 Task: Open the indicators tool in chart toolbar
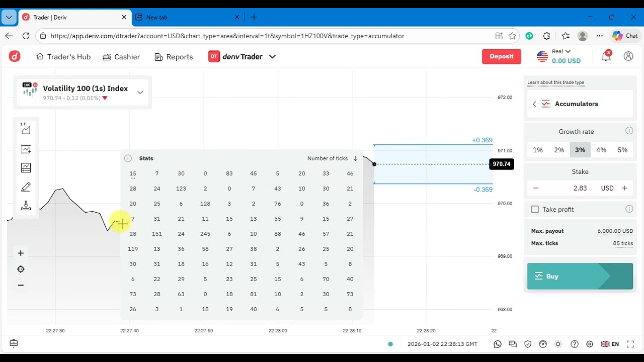(x=26, y=149)
